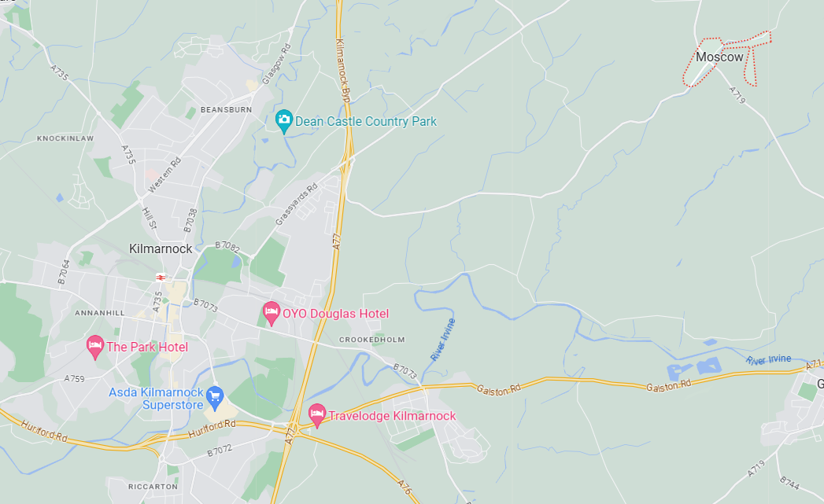Click the Kilmarnock town name label
824x504 pixels.
pyautogui.click(x=161, y=248)
